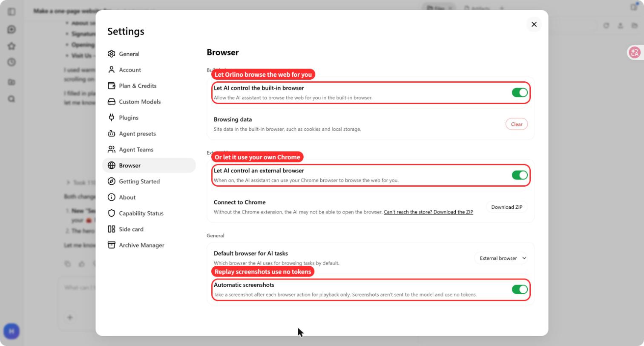The height and width of the screenshot is (346, 644).
Task: Click the new chat icon in the background sidebar
Action: 12,29
